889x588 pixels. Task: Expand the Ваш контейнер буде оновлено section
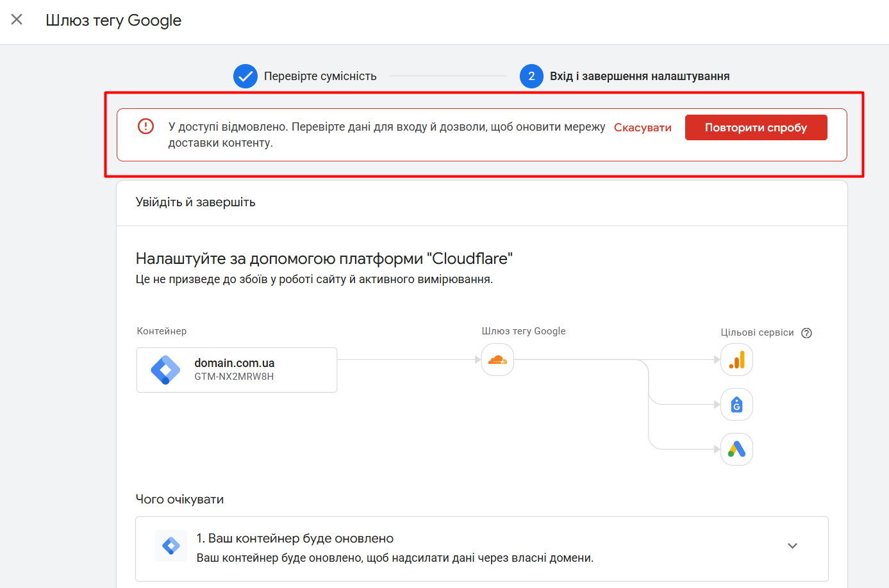pyautogui.click(x=793, y=546)
